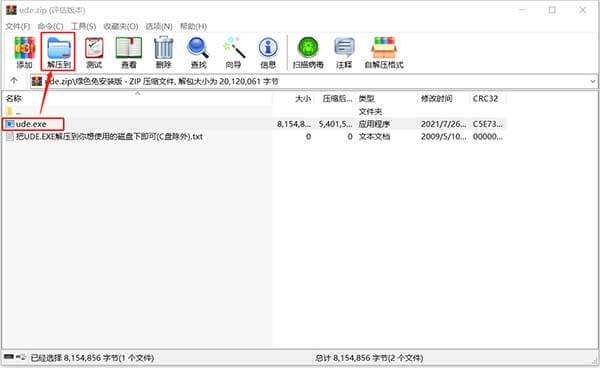Open the 选项(N) menu

coord(158,26)
